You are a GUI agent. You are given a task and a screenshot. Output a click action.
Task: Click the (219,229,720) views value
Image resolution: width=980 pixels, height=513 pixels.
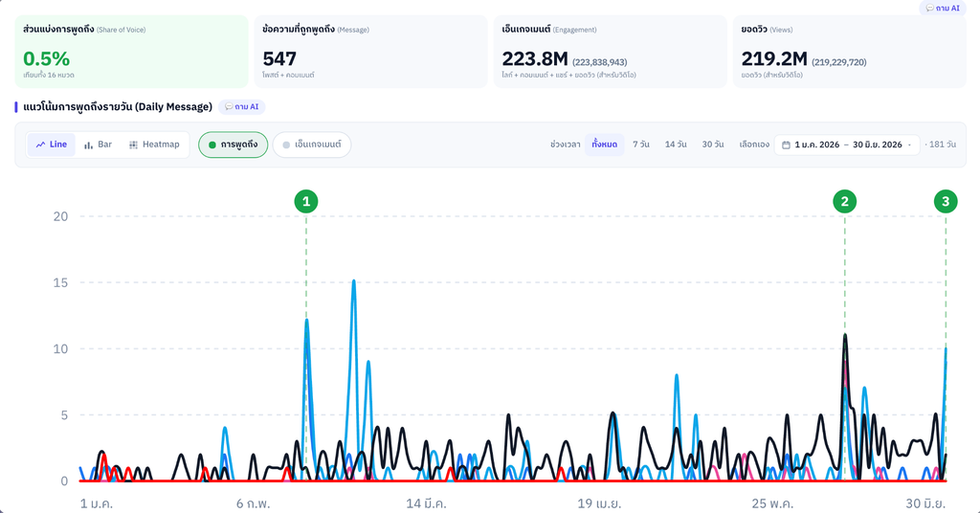tap(838, 62)
